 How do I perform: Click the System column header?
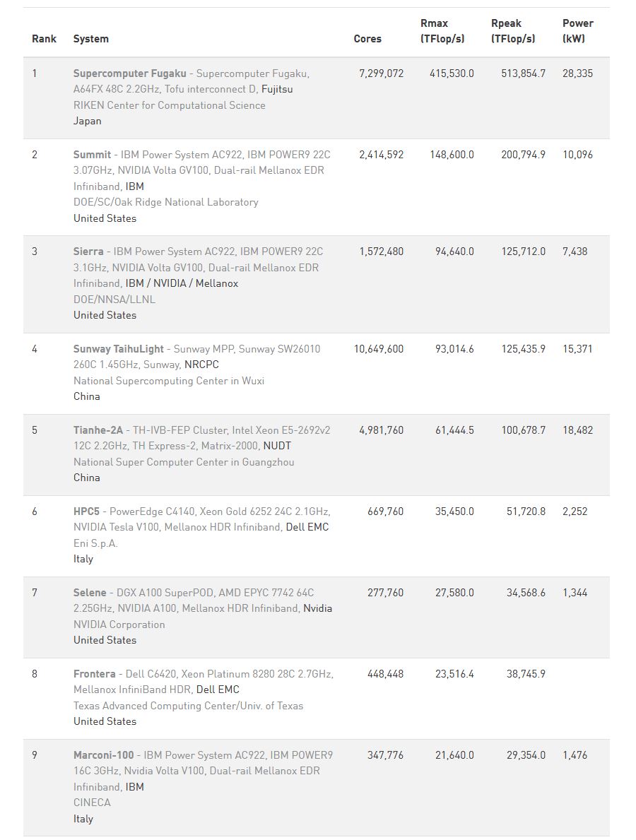(x=91, y=39)
